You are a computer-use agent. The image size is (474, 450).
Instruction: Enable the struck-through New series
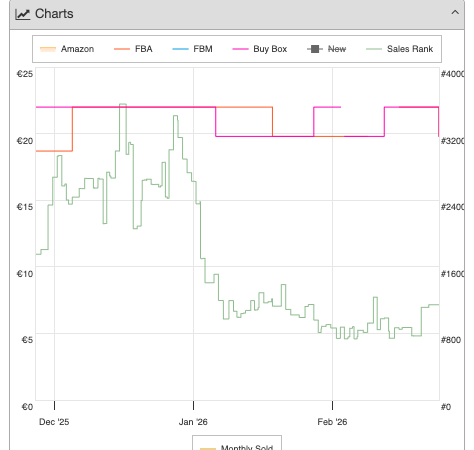pyautogui.click(x=327, y=49)
